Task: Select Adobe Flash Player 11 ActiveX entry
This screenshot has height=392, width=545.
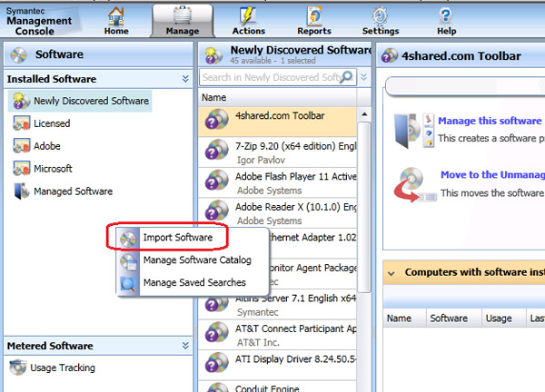Action: coord(277,183)
